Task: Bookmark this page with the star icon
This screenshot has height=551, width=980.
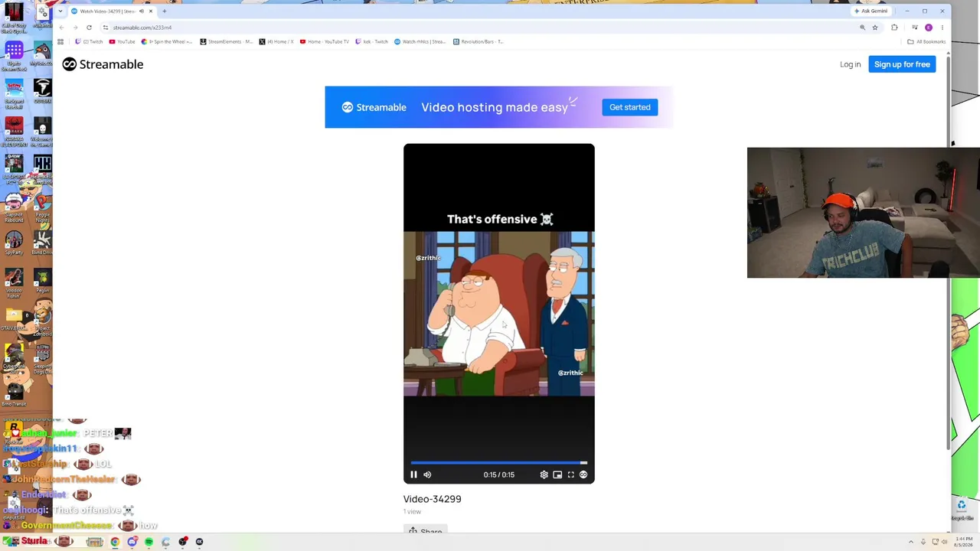Action: [x=875, y=28]
